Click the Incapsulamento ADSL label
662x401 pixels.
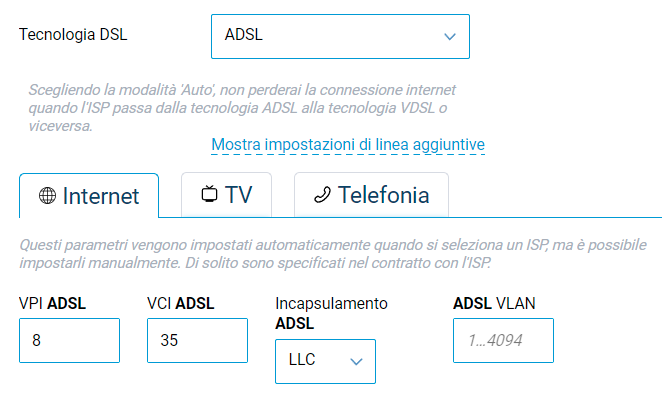click(330, 312)
